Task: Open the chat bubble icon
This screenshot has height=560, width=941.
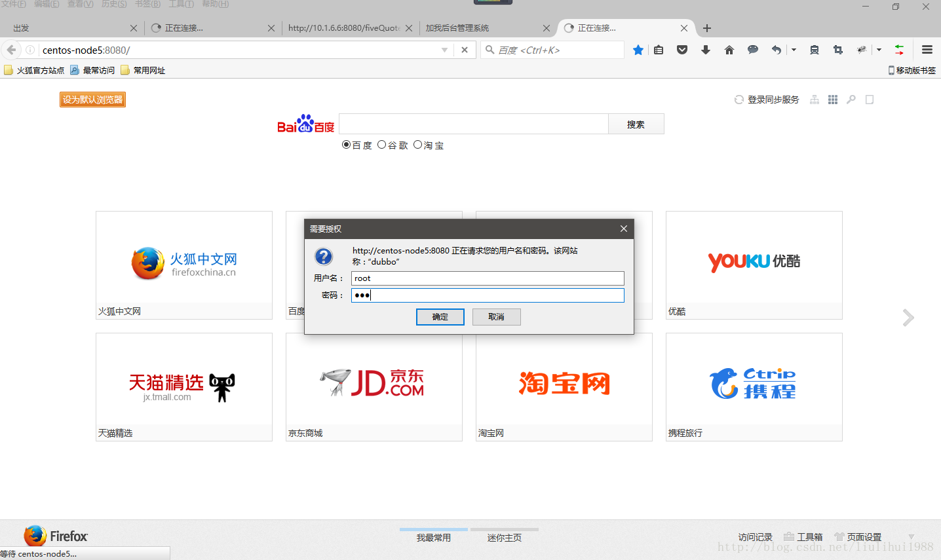Action: click(753, 50)
